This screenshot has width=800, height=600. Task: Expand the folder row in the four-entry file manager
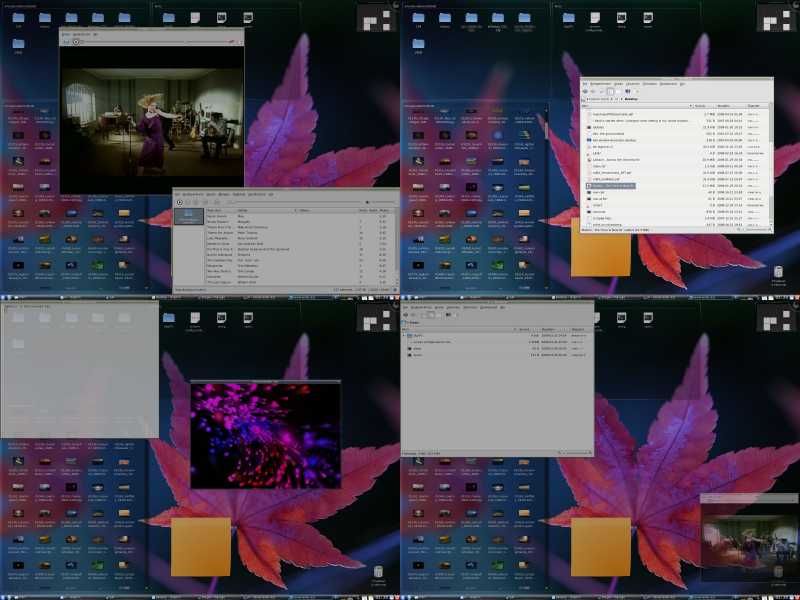(404, 335)
